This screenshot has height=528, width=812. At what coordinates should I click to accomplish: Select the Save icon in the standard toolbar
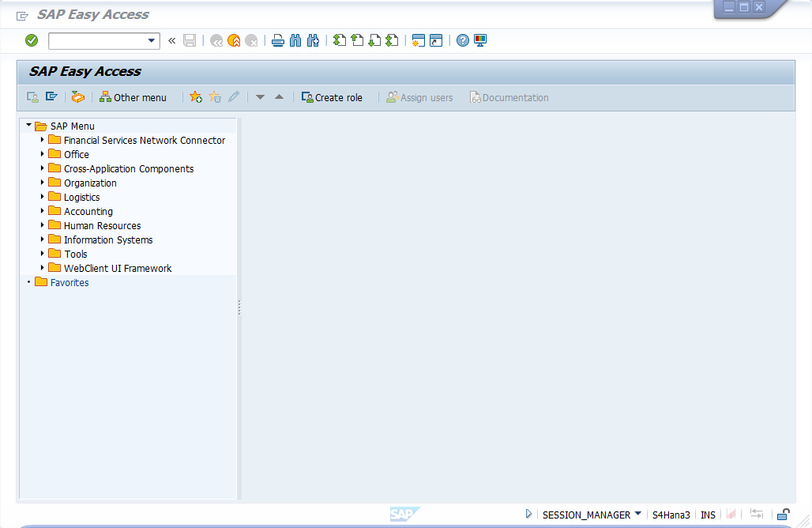click(x=190, y=40)
